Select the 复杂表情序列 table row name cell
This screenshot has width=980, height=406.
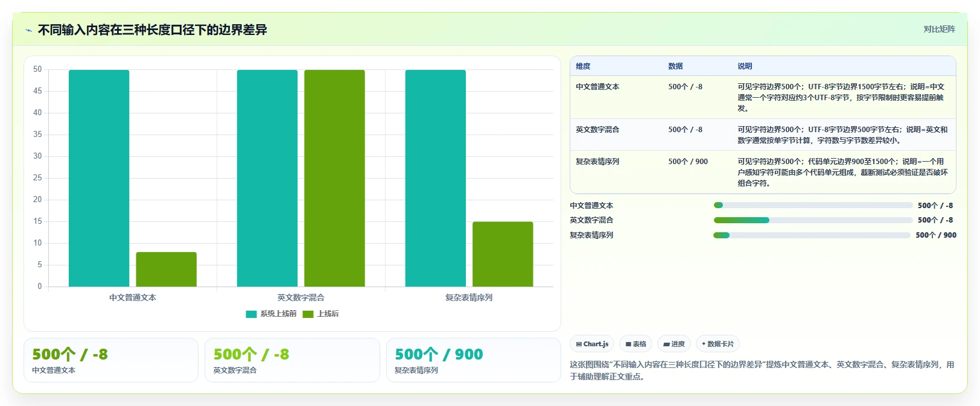tap(597, 162)
